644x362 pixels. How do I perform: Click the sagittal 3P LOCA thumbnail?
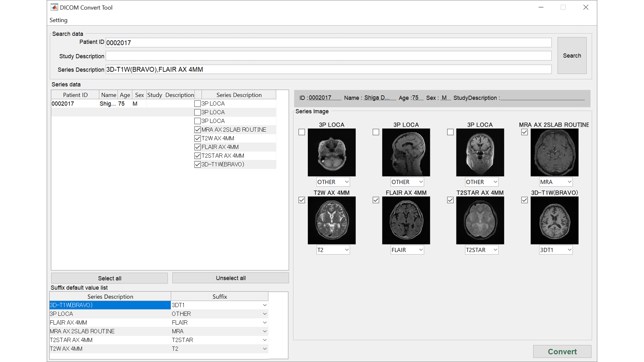pos(406,152)
